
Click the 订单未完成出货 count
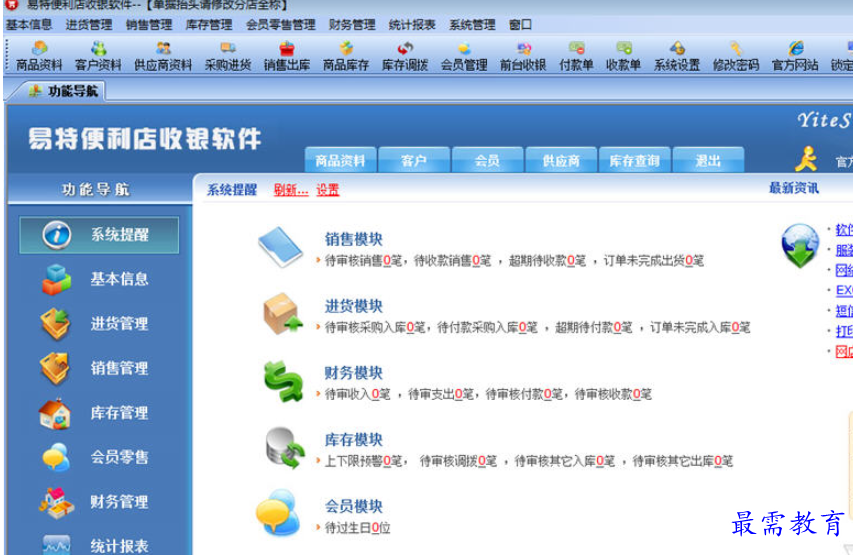point(689,261)
